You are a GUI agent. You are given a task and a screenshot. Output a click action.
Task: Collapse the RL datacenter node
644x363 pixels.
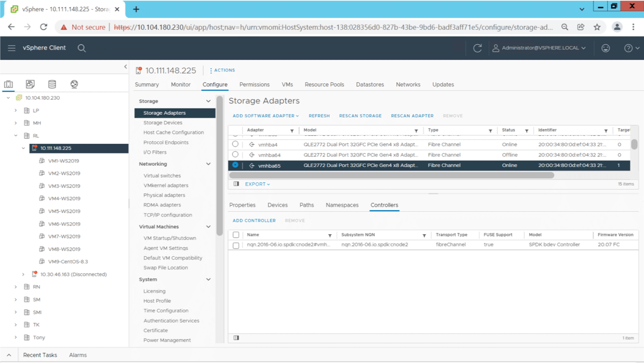(16, 136)
